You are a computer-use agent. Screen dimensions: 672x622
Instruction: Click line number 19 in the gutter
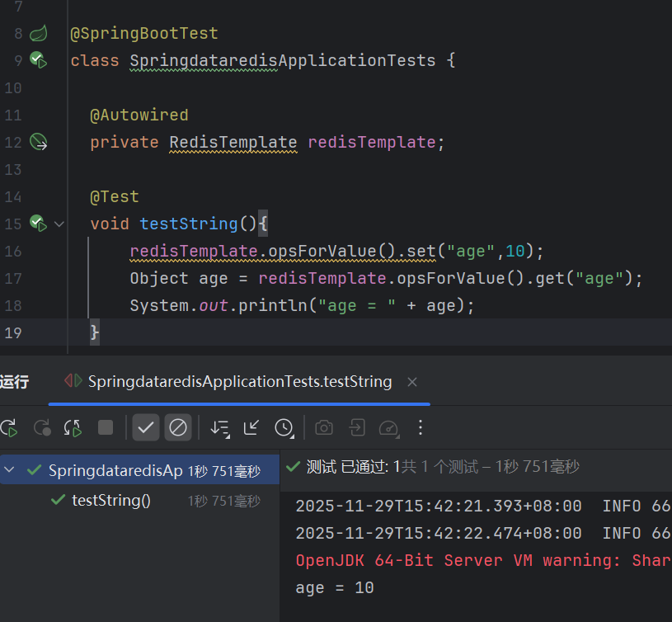[x=13, y=332]
